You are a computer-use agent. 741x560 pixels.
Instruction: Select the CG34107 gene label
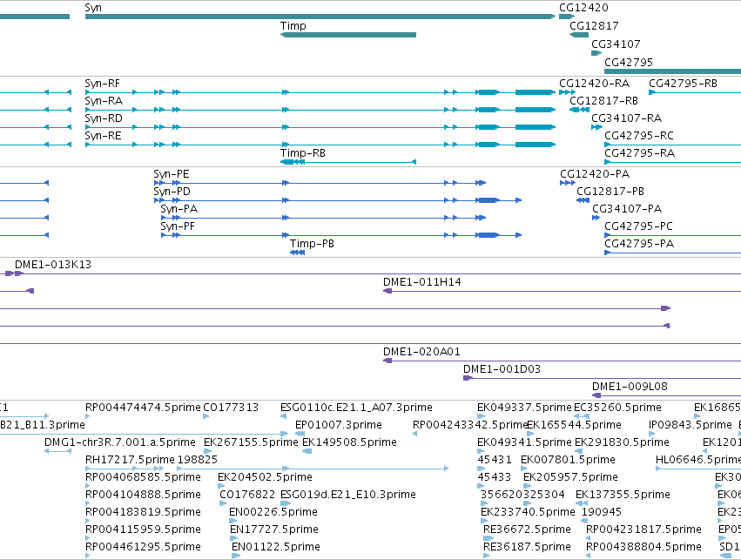tap(616, 44)
